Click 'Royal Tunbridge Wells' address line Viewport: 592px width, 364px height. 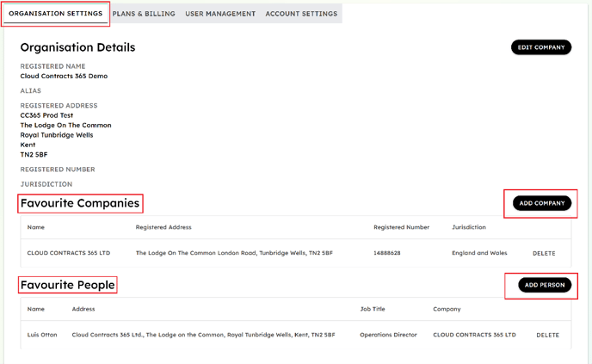point(57,135)
